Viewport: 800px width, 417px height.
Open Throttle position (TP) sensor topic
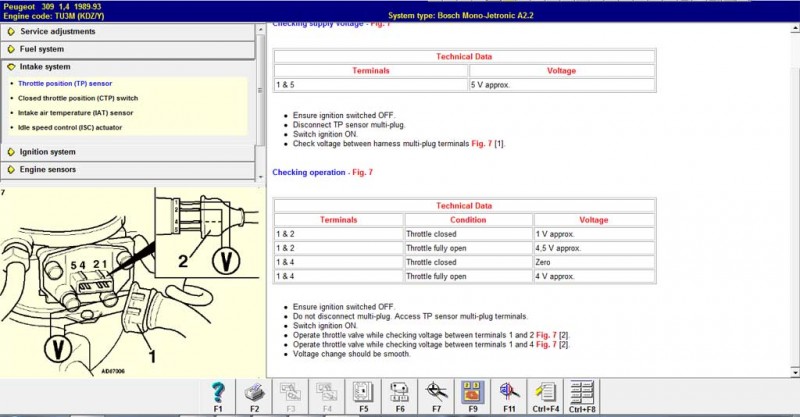[66, 83]
